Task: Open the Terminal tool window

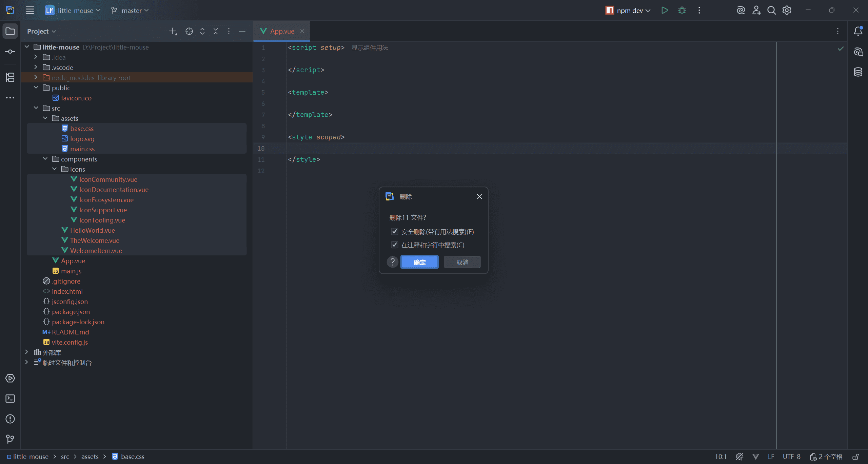Action: (10, 399)
